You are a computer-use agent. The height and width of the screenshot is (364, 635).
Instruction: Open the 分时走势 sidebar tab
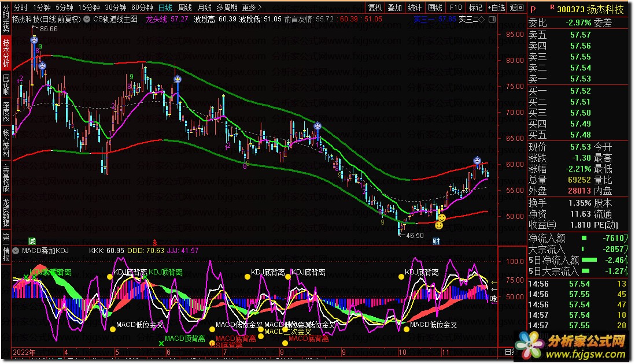coord(6,18)
